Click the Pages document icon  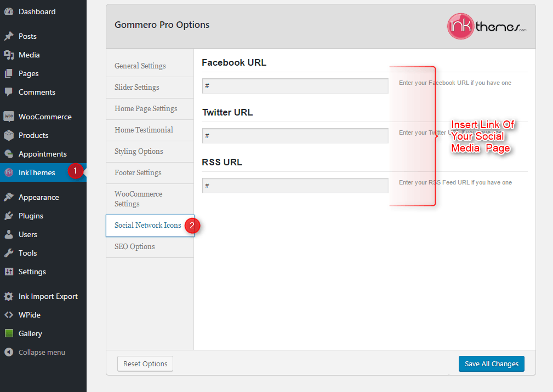[9, 73]
